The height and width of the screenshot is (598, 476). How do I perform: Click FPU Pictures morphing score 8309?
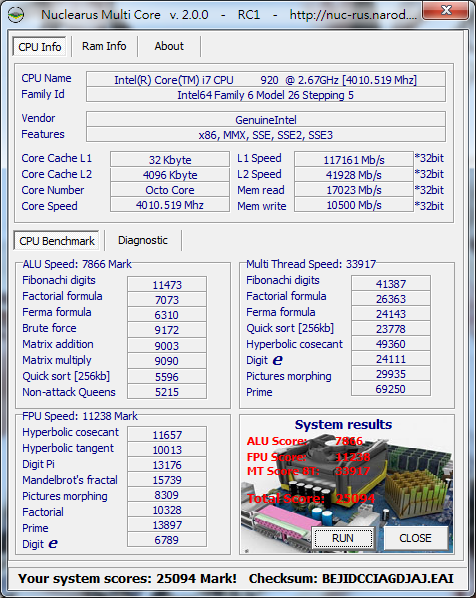[x=167, y=495]
